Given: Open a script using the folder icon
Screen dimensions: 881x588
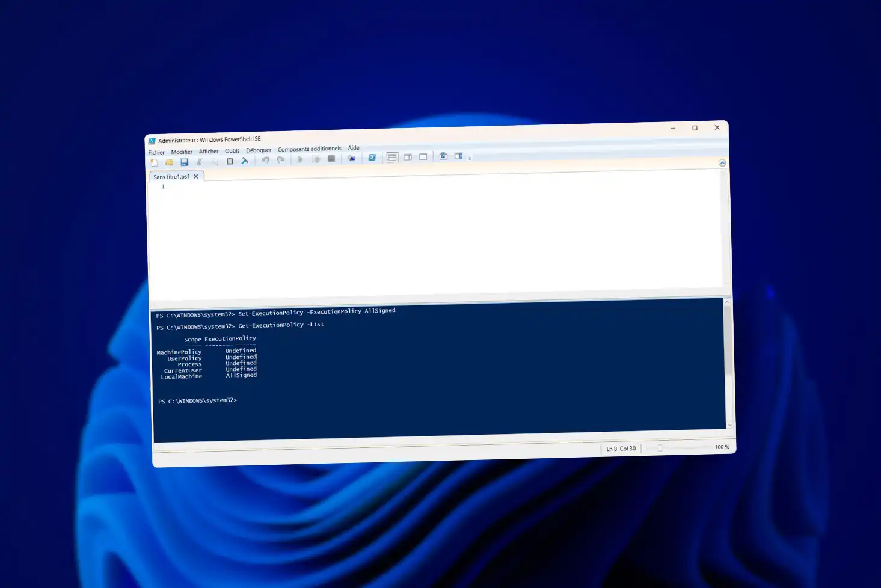Looking at the screenshot, I should [170, 162].
